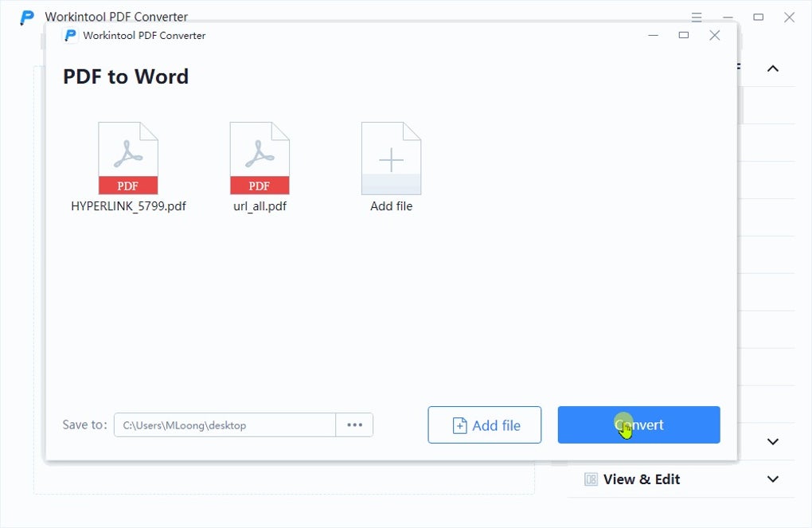Click the Workintool logo in the dialog title bar

pyautogui.click(x=69, y=35)
